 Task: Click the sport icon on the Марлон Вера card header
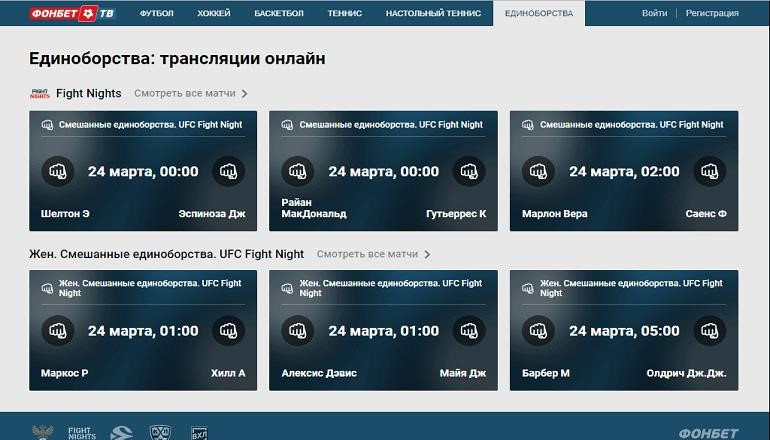click(x=528, y=125)
